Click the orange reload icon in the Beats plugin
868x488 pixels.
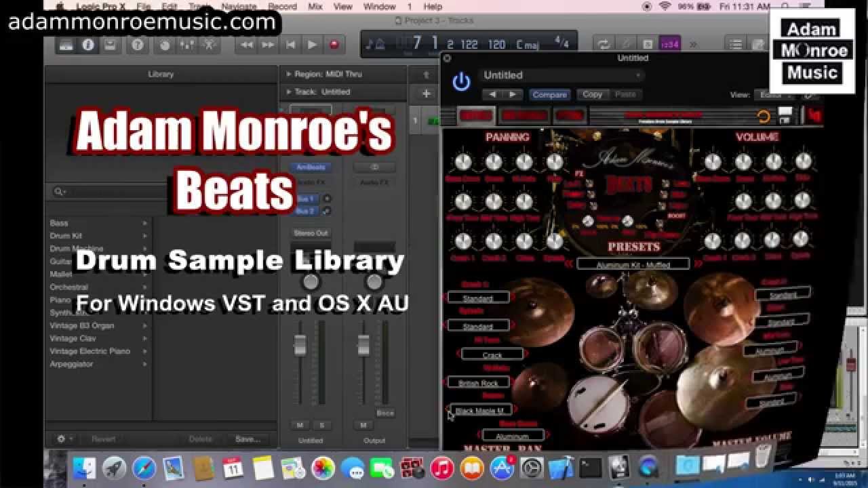tap(764, 117)
